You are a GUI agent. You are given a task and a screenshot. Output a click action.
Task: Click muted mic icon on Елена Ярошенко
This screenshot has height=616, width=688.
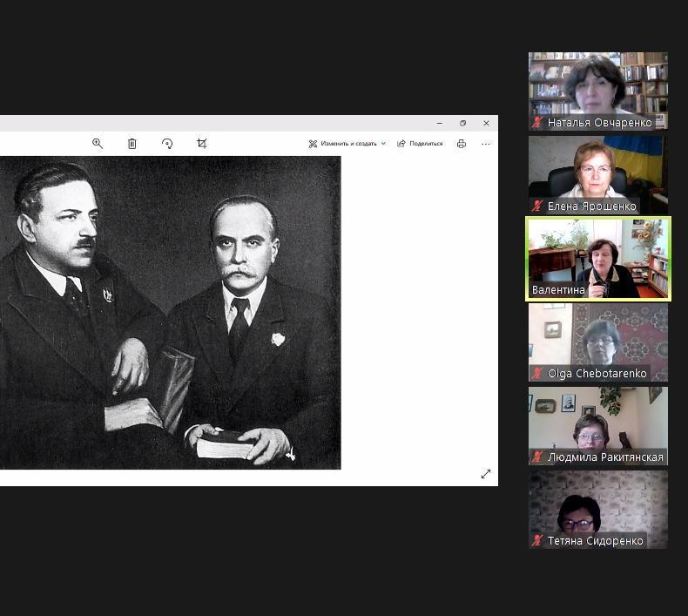point(538,206)
